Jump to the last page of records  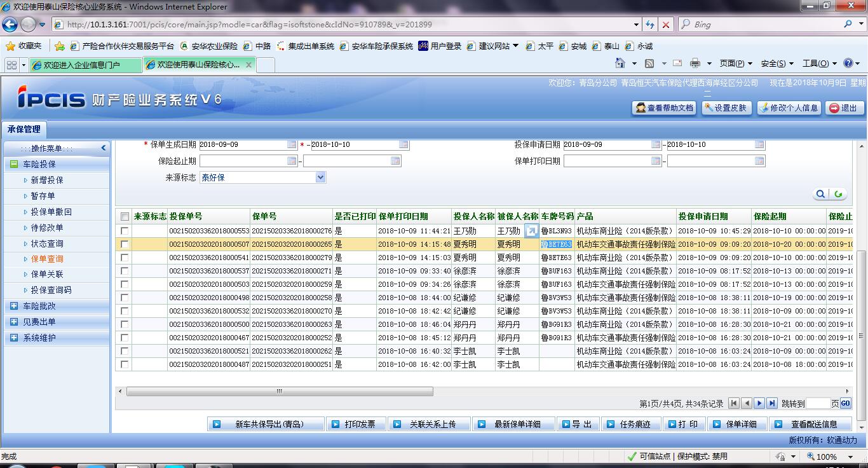tap(772, 403)
